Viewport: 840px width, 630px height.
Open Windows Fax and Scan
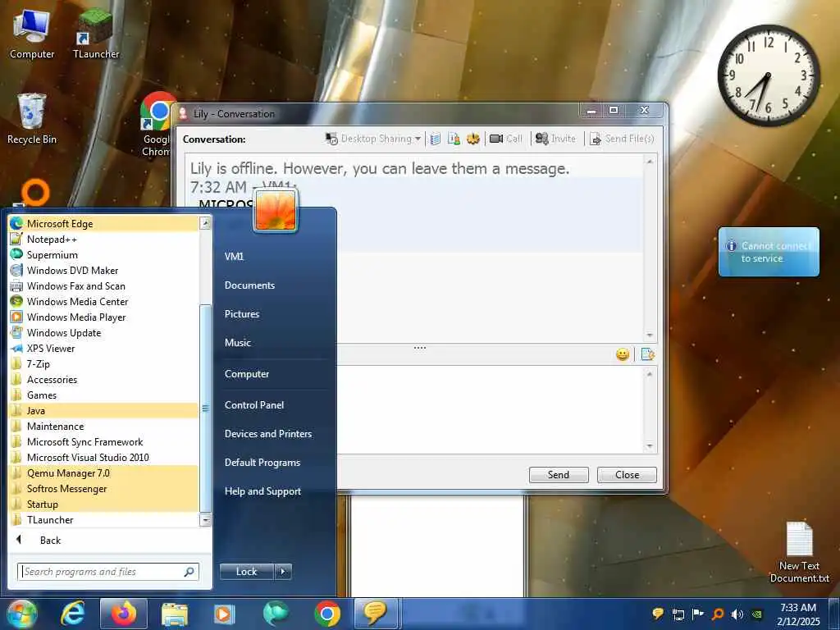[x=104, y=285]
